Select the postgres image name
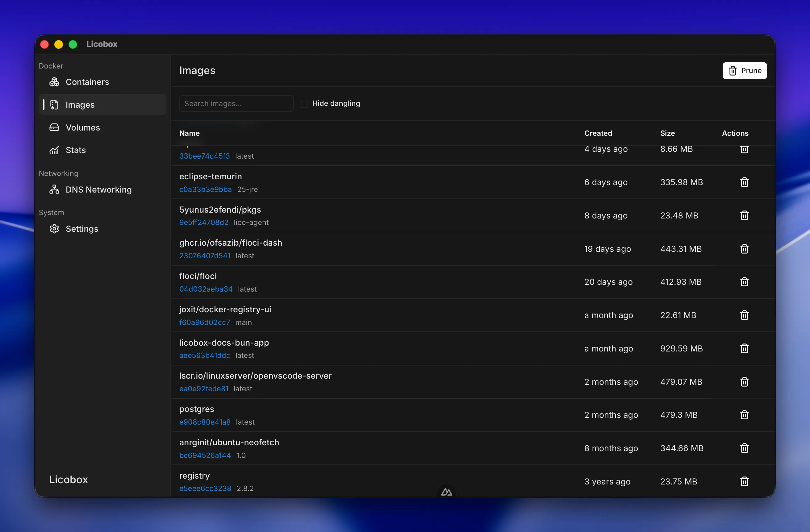This screenshot has width=810, height=532. click(x=197, y=409)
